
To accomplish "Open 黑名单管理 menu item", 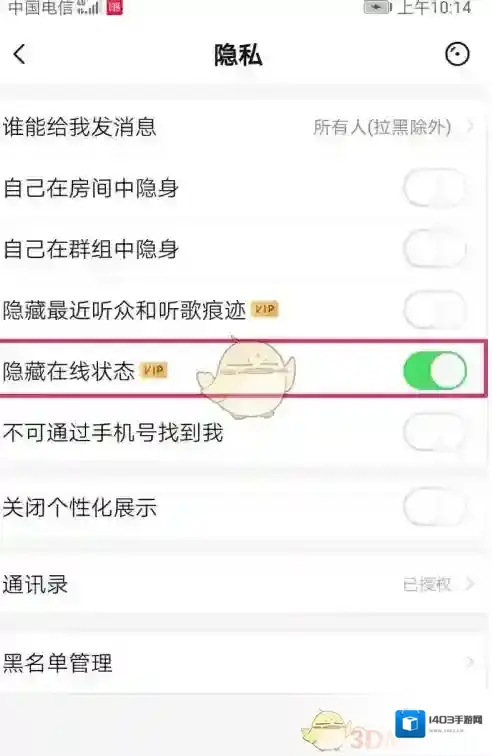I will (x=244, y=663).
